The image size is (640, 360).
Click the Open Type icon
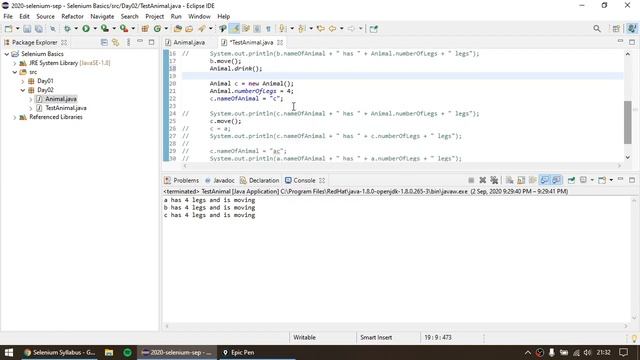point(178,29)
